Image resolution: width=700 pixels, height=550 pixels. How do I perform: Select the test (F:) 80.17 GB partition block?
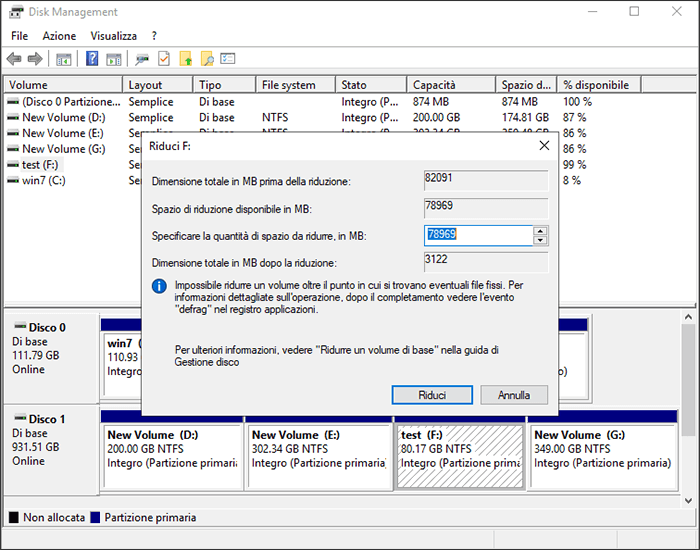[460, 456]
